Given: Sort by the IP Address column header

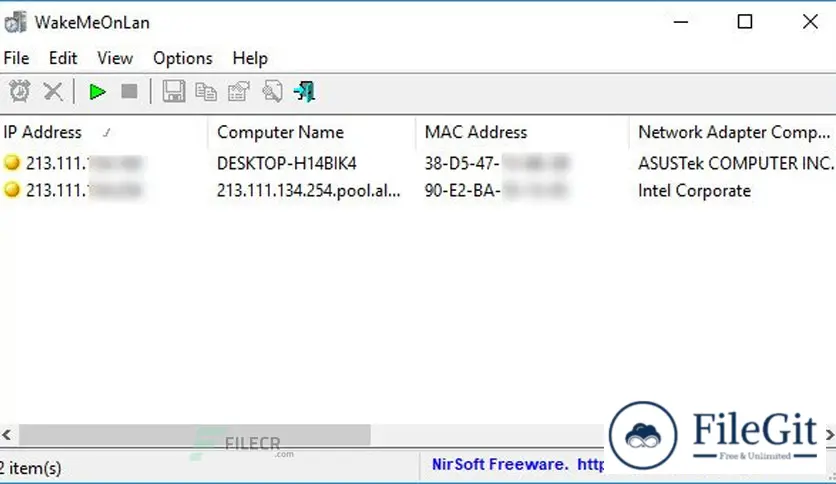Looking at the screenshot, I should [103, 132].
